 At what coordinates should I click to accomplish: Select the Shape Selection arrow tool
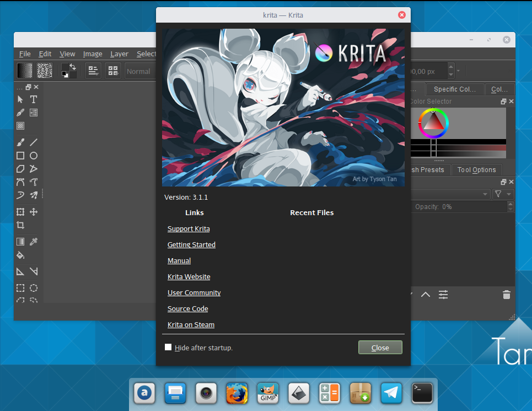coord(20,99)
